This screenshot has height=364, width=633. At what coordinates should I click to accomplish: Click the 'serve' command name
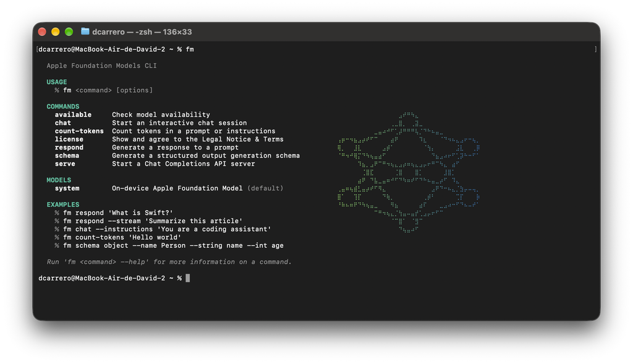point(65,164)
